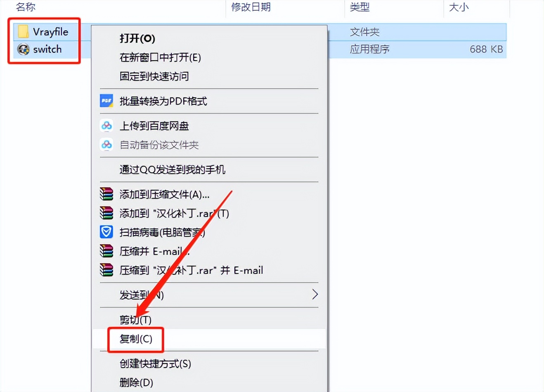Select 创建快捷方式(S) entry

click(155, 364)
